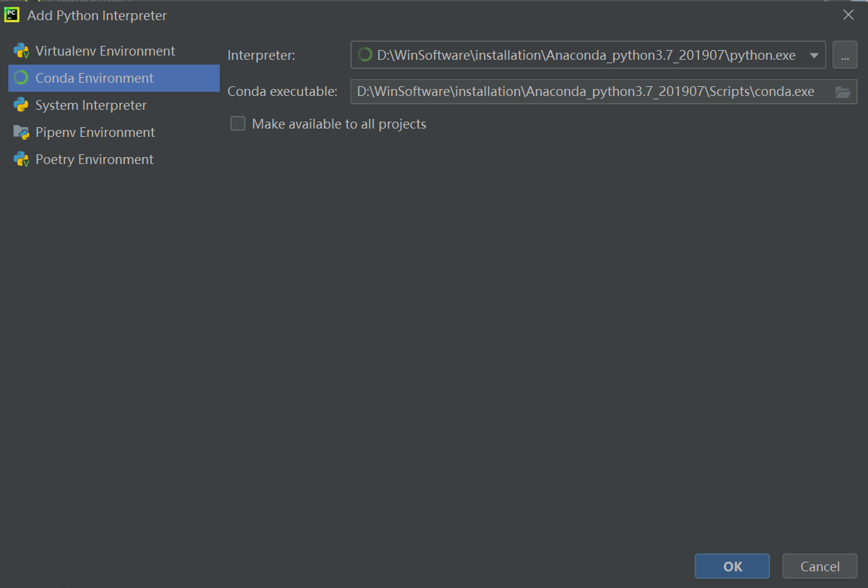Click the Interpreter path python.exe text
The width and height of the screenshot is (868, 588).
pos(586,55)
